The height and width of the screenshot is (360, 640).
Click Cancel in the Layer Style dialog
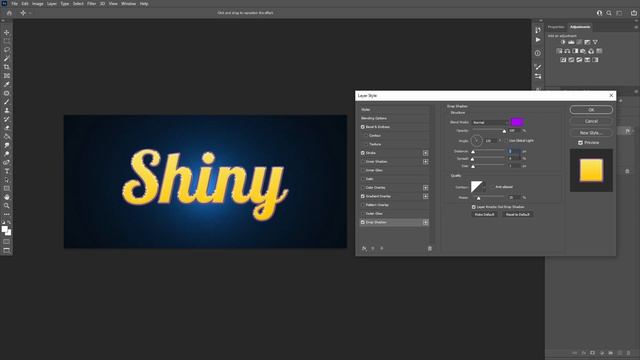point(591,121)
